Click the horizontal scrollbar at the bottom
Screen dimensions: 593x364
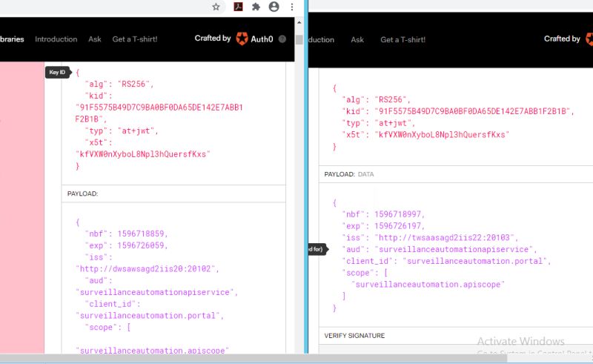(x=254, y=358)
